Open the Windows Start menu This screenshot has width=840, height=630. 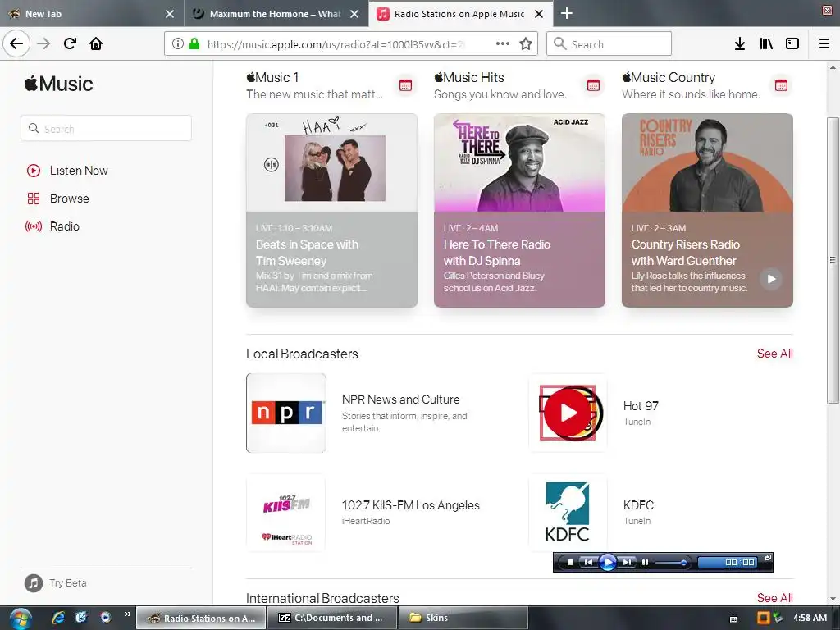coord(21,619)
